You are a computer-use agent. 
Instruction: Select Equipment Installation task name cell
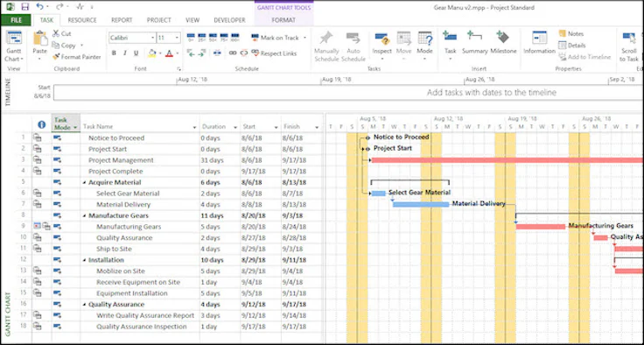140,293
